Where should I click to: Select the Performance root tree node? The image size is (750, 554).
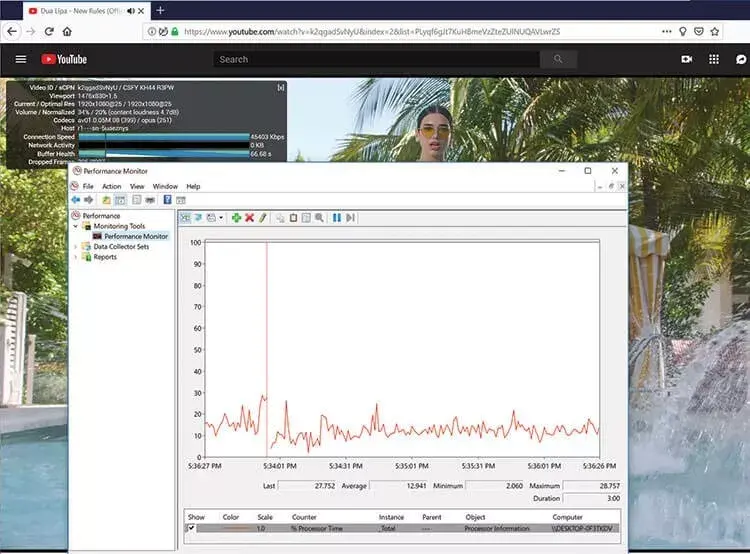[101, 216]
